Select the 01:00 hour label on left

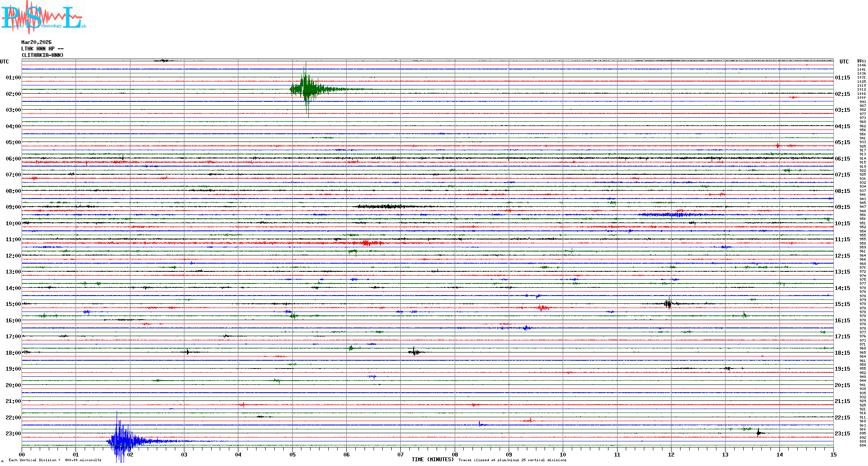(x=13, y=78)
